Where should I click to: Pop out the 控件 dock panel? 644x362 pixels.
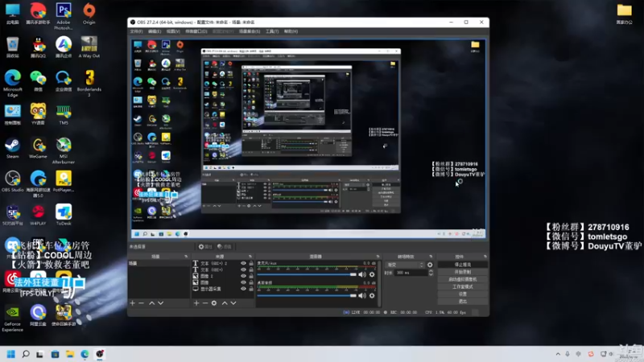(x=485, y=257)
